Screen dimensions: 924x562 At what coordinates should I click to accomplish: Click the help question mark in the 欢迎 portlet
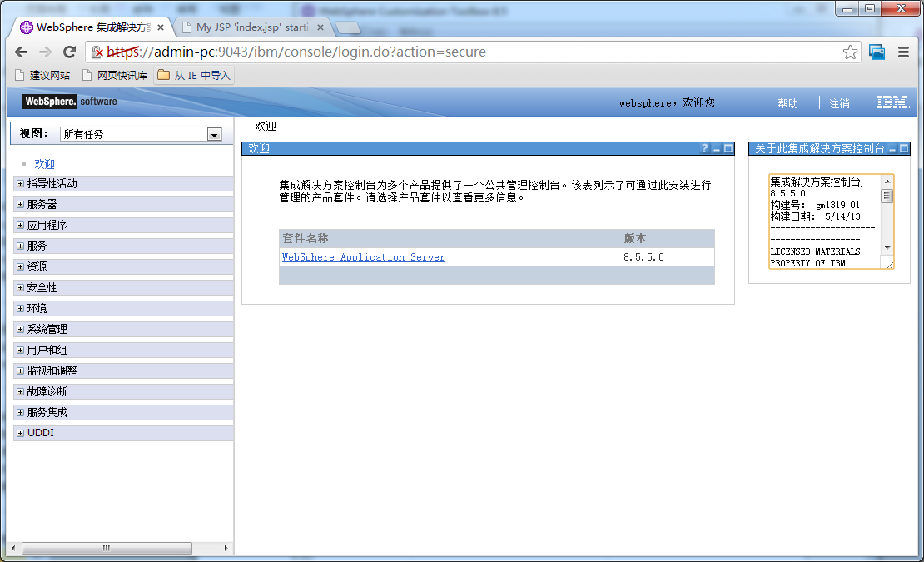click(x=705, y=148)
